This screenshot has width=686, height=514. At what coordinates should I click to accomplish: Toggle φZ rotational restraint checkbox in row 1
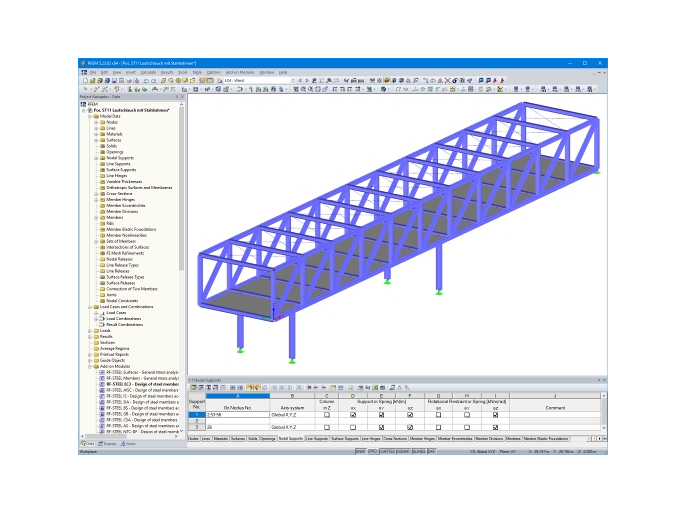[495, 415]
